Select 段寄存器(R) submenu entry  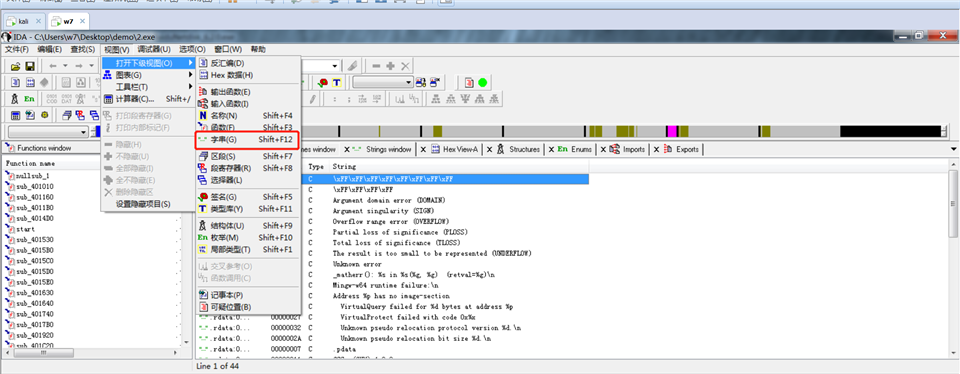(247, 168)
